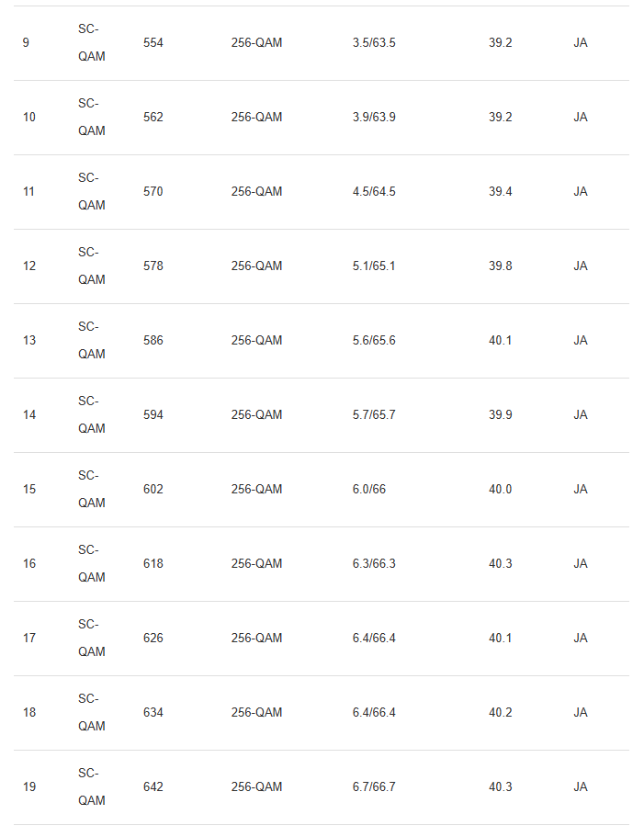The image size is (644, 837).
Task: Select channel number 17
Action: point(29,639)
